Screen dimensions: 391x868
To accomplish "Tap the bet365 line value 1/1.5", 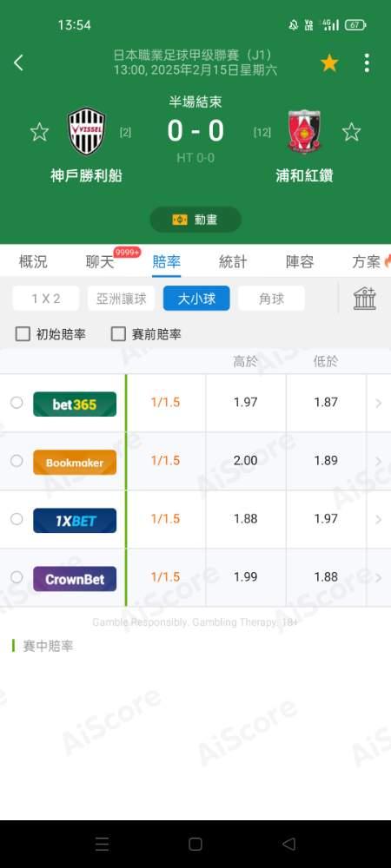I will [166, 403].
